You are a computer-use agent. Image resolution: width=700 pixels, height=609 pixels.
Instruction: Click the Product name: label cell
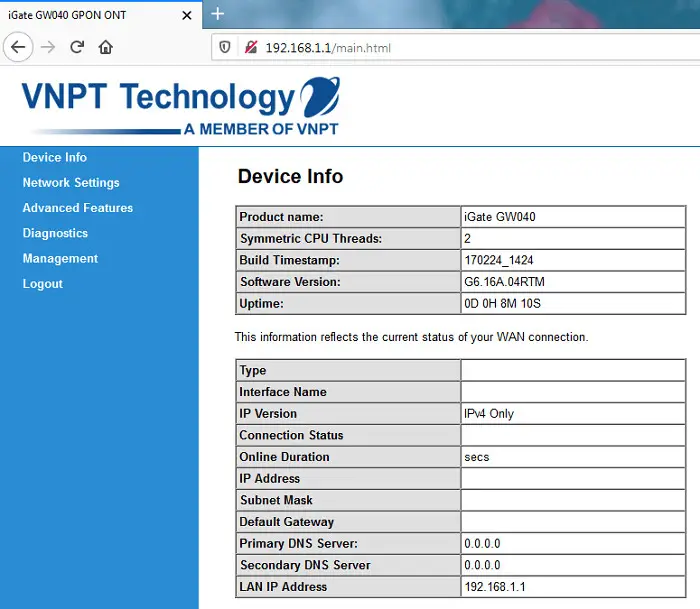pos(348,217)
